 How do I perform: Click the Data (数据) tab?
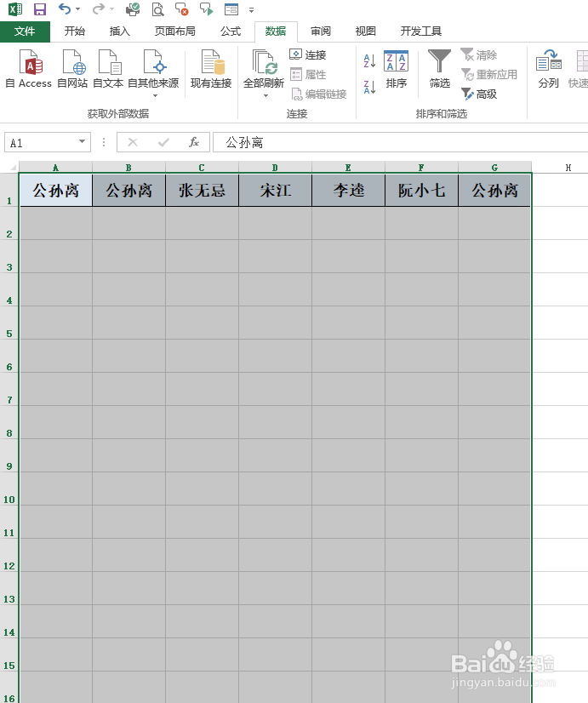pos(276,31)
